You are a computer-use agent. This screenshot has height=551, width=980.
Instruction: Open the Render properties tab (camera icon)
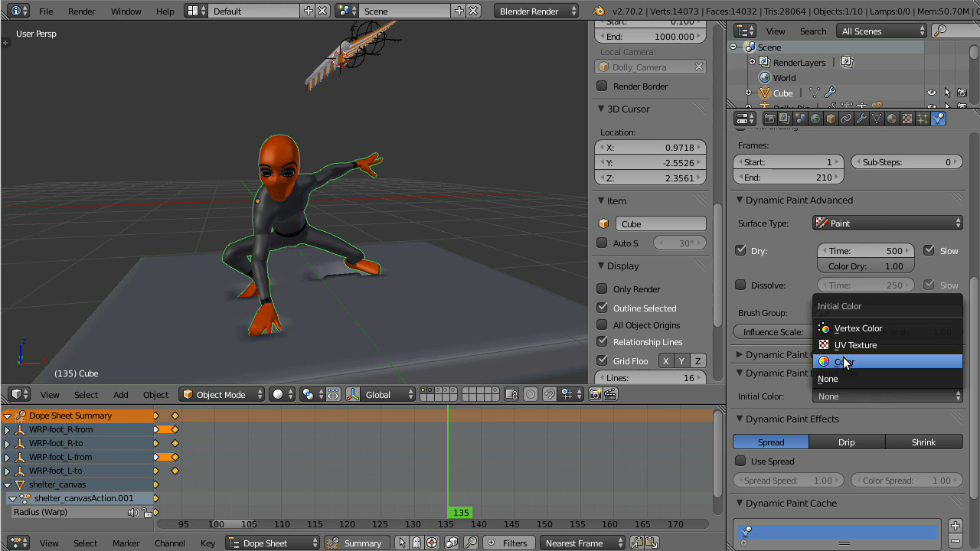click(769, 119)
